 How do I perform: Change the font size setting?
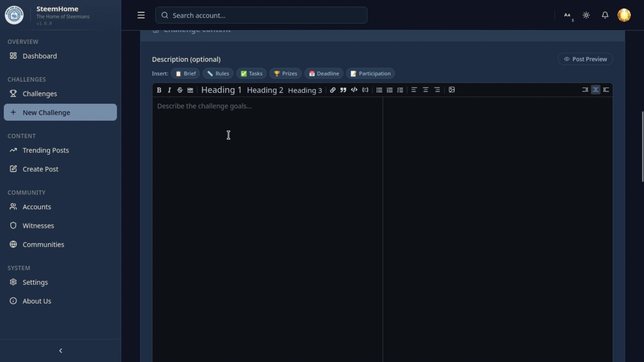568,15
